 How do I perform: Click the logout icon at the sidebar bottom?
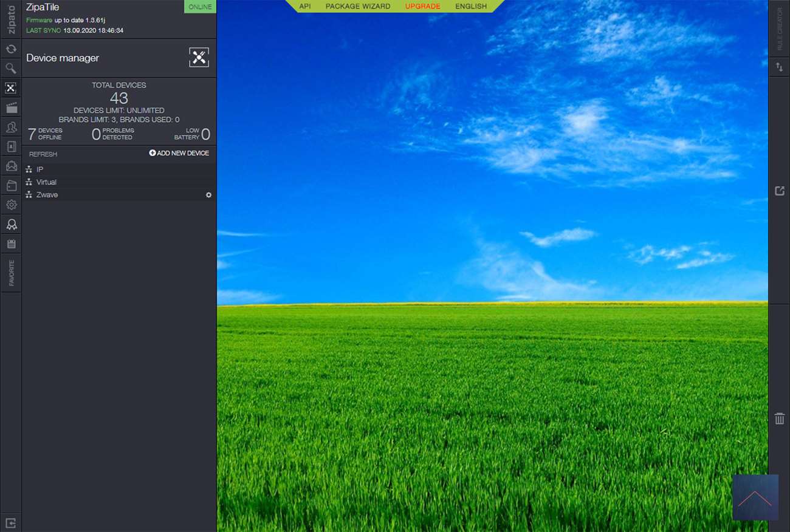pos(11,522)
